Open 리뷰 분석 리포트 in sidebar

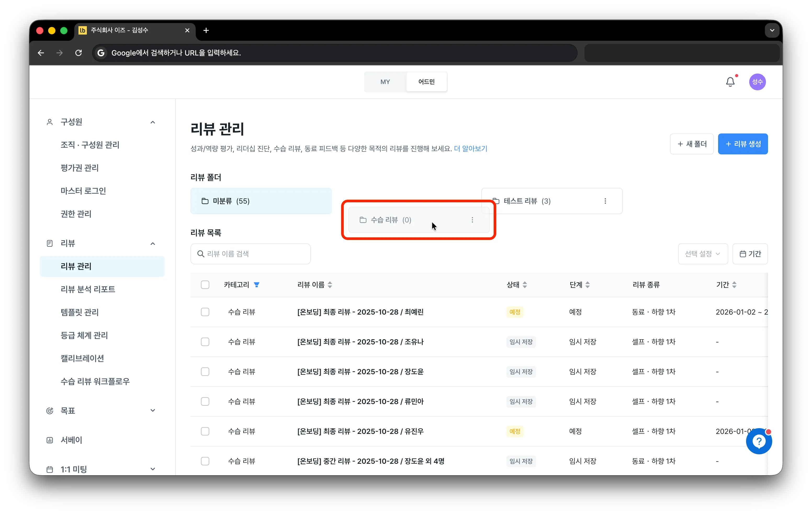coord(88,289)
